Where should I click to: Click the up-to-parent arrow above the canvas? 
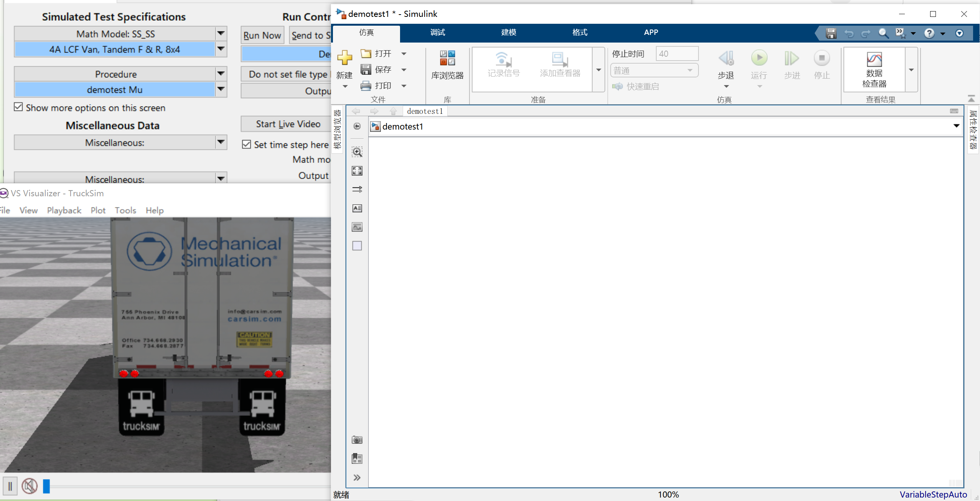tap(393, 111)
